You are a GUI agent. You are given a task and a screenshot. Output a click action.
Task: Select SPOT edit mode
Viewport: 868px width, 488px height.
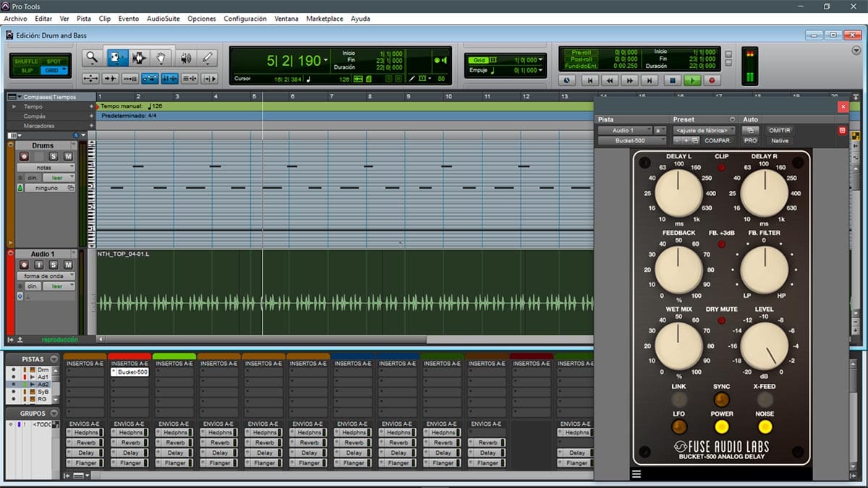click(54, 61)
